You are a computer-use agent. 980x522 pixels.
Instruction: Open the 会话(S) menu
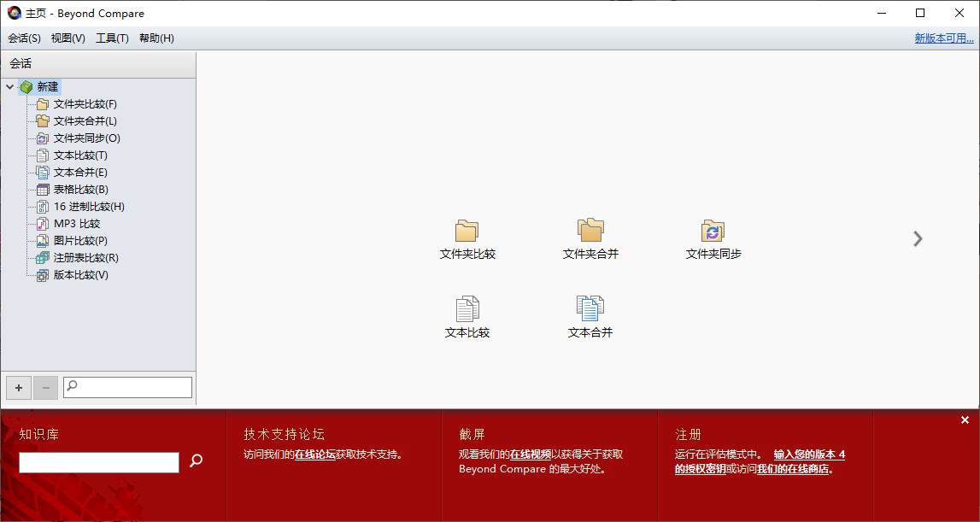point(25,38)
